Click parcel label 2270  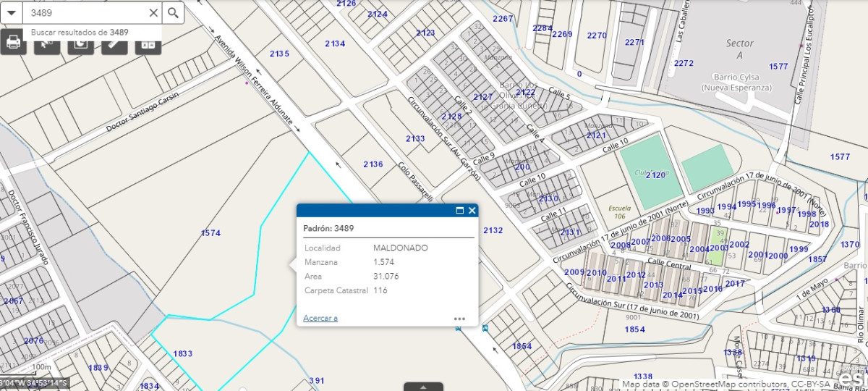(597, 35)
